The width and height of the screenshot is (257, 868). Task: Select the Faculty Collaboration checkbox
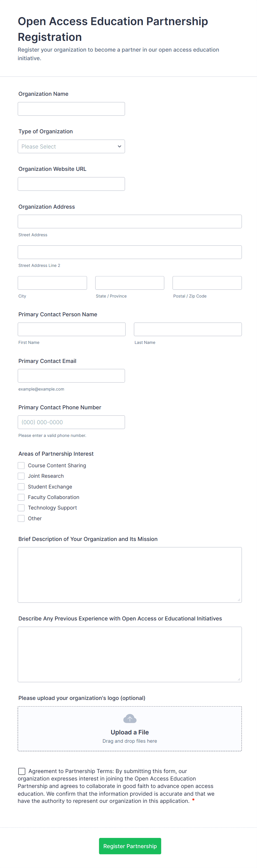[x=21, y=497]
